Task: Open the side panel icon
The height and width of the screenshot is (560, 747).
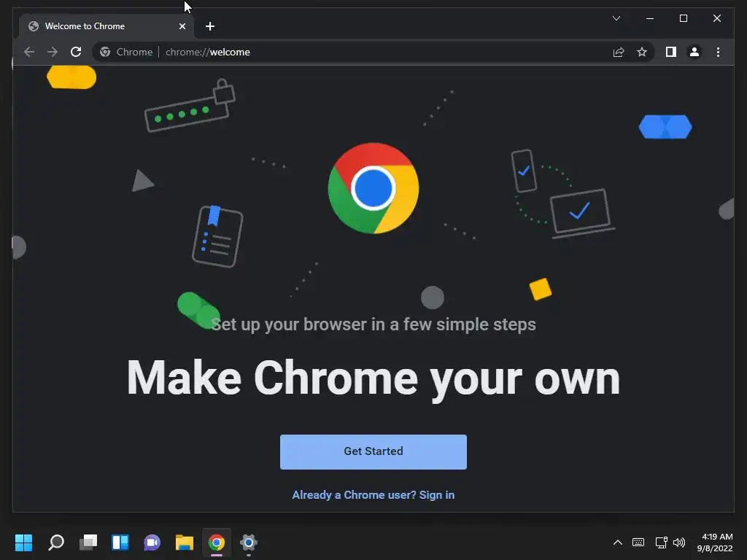Action: pyautogui.click(x=671, y=52)
